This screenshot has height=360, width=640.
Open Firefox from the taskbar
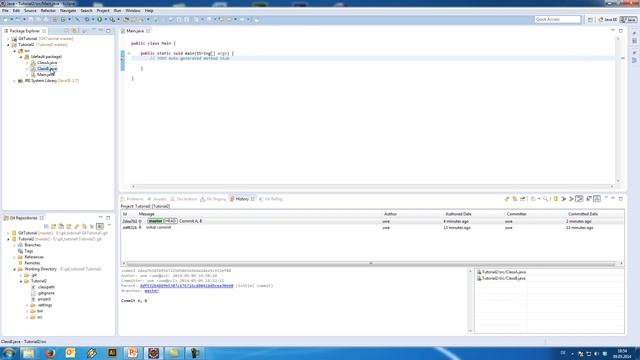click(50, 353)
